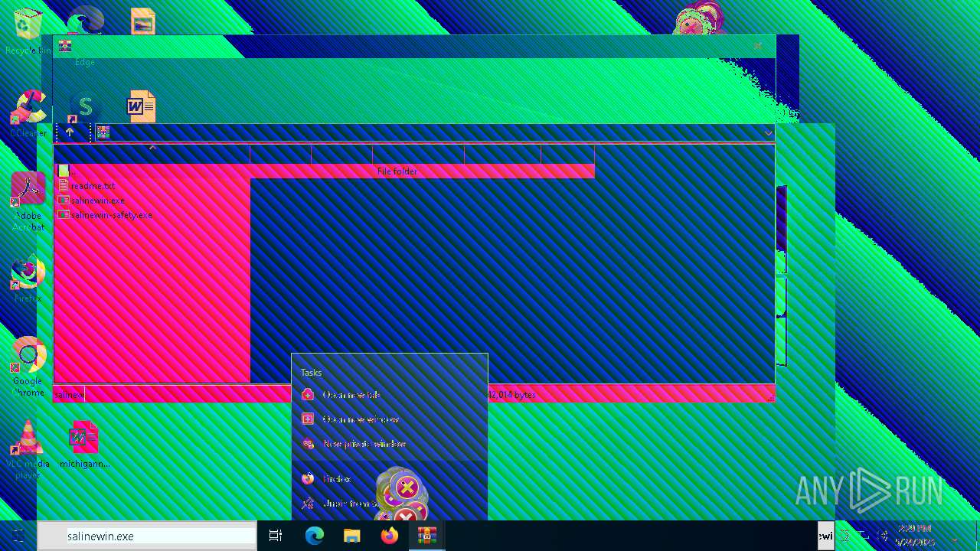The width and height of the screenshot is (980, 551).
Task: Go up one folder level in WinRAR
Action: pyautogui.click(x=70, y=132)
